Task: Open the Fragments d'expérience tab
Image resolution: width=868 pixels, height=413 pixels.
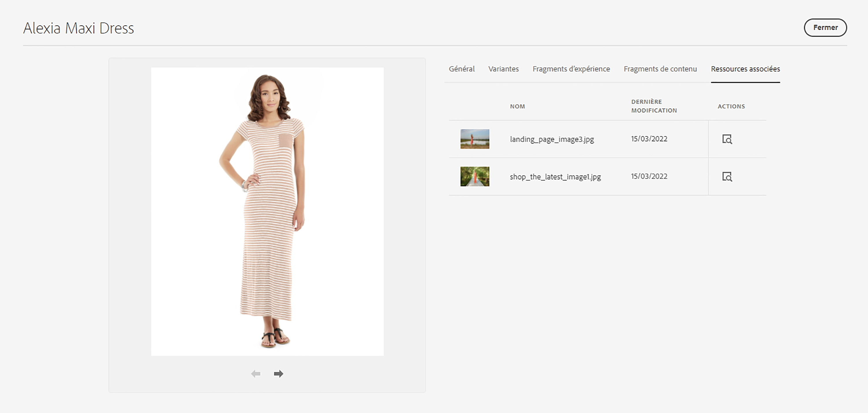Action: pos(571,69)
